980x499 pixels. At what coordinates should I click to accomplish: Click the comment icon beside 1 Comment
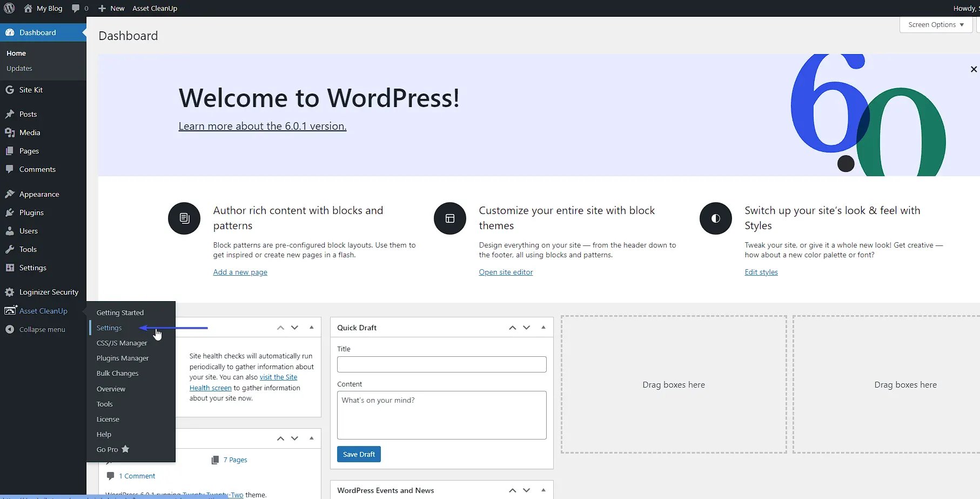(111, 476)
